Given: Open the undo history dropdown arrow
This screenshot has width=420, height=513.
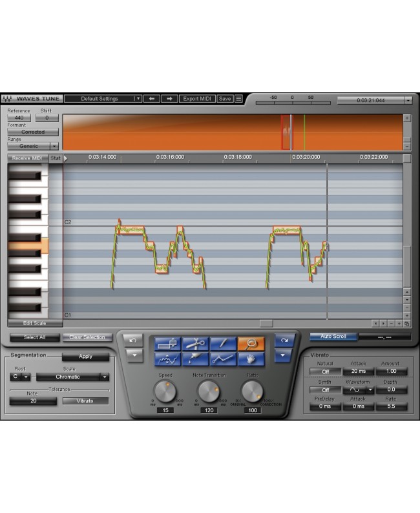Looking at the screenshot, I should coord(134,355).
